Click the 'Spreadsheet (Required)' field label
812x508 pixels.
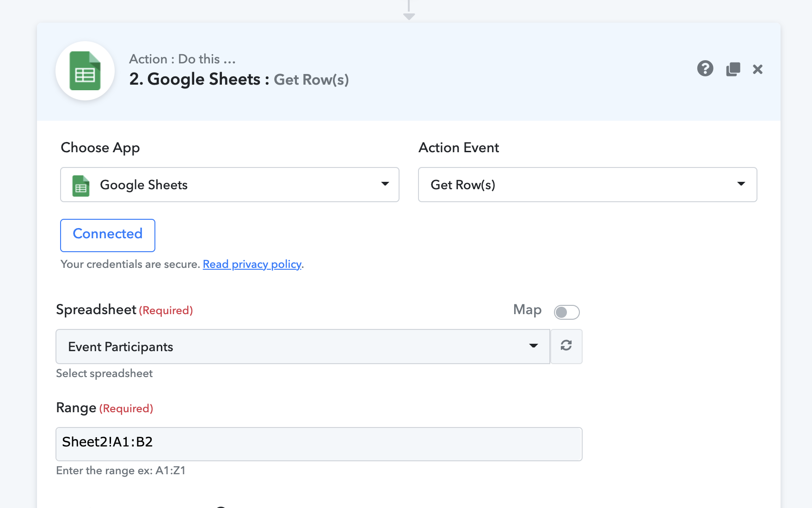124,310
